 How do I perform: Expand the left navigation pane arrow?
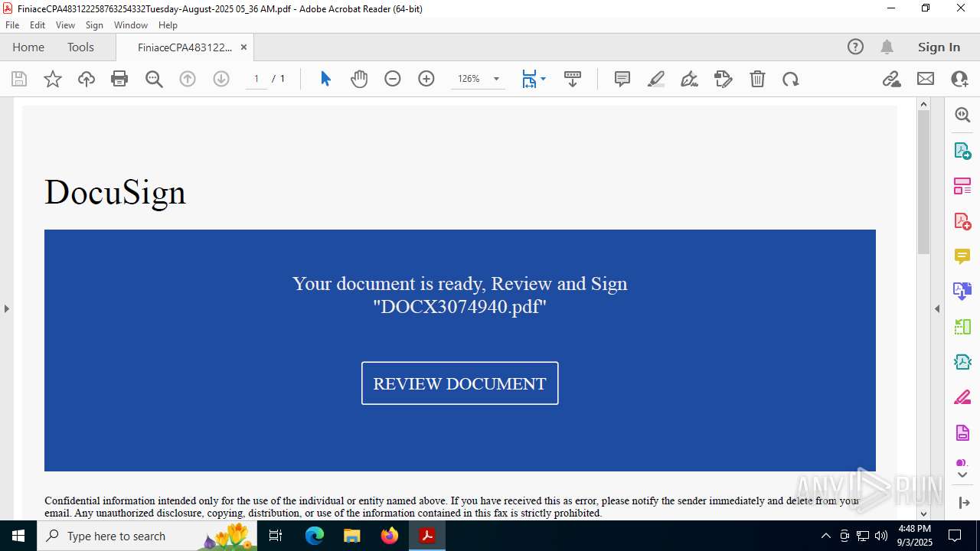pos(6,308)
